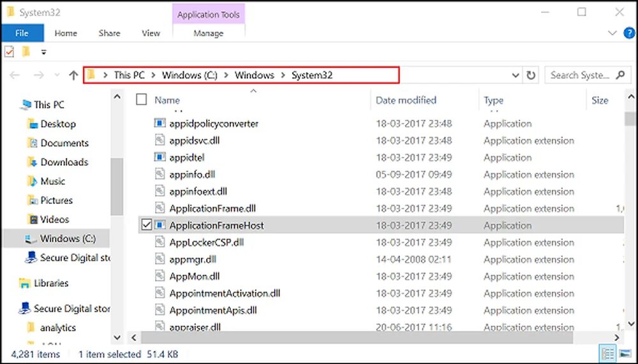Click the date '14-04-2008 02:11'
This screenshot has width=638, height=364.
coord(414,259)
